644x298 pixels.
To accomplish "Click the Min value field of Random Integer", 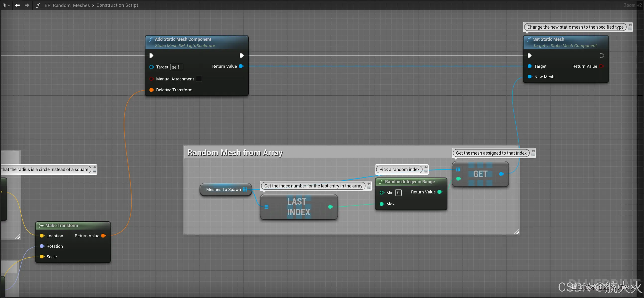I will click(398, 193).
